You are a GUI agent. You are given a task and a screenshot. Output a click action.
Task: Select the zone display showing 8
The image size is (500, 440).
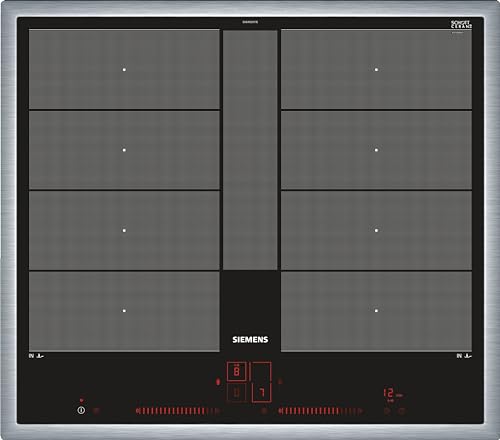tap(237, 371)
